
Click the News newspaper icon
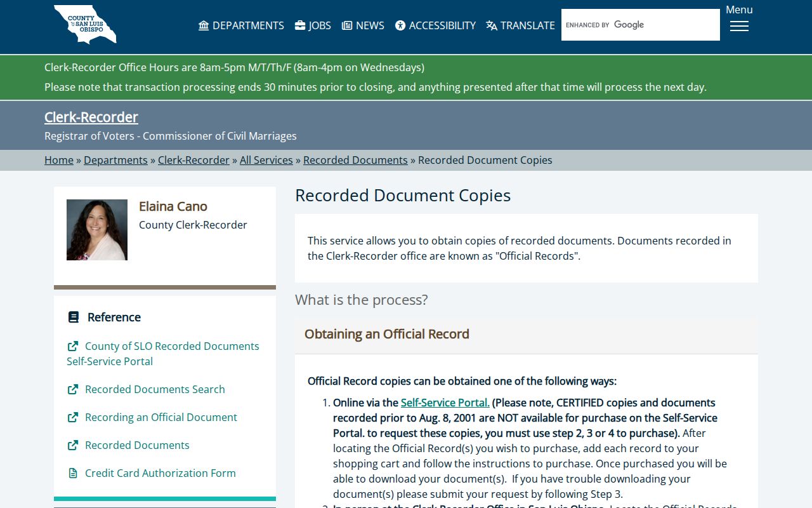347,25
